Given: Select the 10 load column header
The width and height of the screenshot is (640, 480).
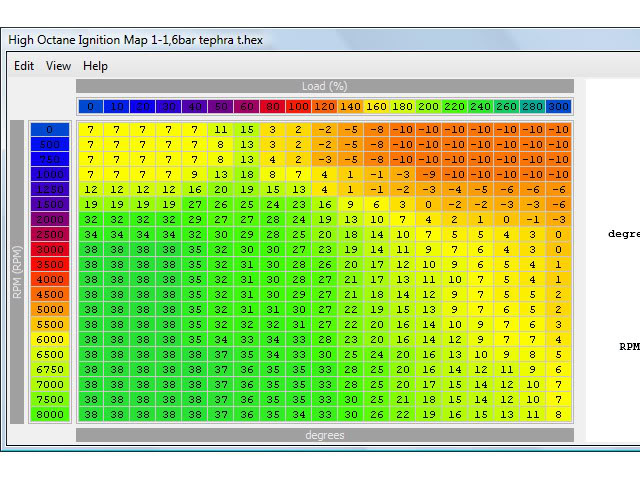Looking at the screenshot, I should (116, 107).
